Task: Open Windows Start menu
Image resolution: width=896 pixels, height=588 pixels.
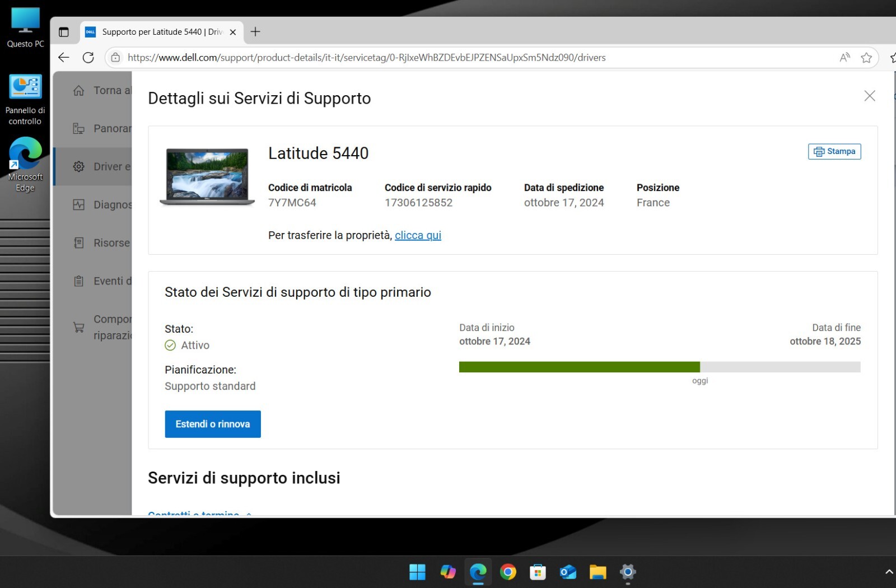Action: click(x=417, y=572)
